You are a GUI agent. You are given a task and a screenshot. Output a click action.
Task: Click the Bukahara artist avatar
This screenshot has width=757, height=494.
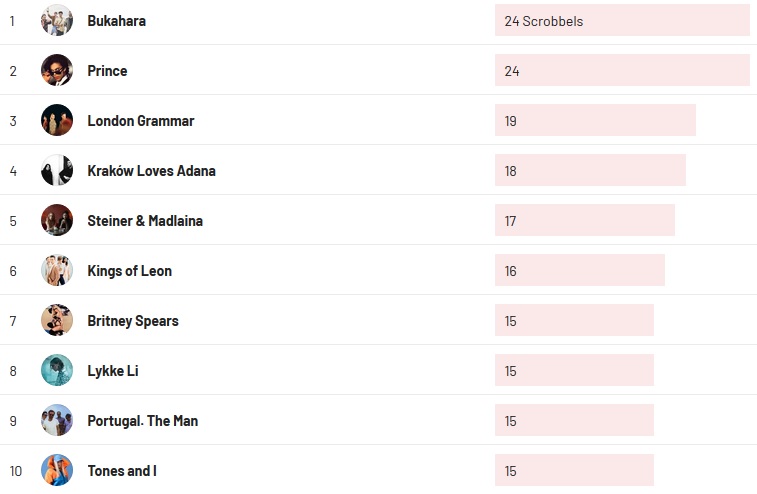57,20
